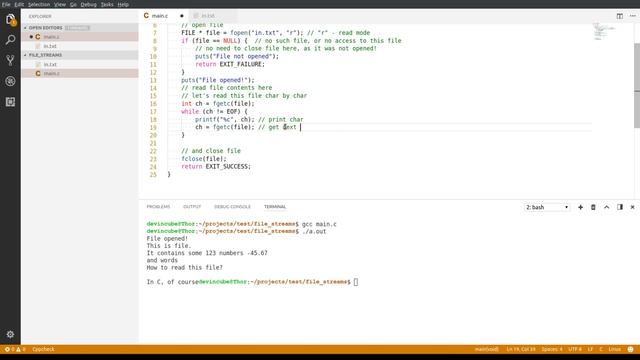Screen dimensions: 640x360
Task: Click the Spaces: 4 indentation setting
Action: coord(552,349)
